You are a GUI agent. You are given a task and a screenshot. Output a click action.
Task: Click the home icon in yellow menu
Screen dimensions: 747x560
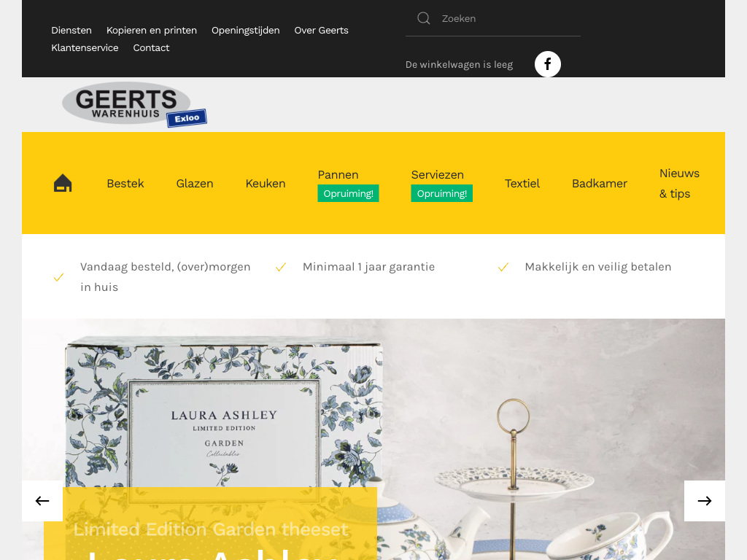coord(63,183)
